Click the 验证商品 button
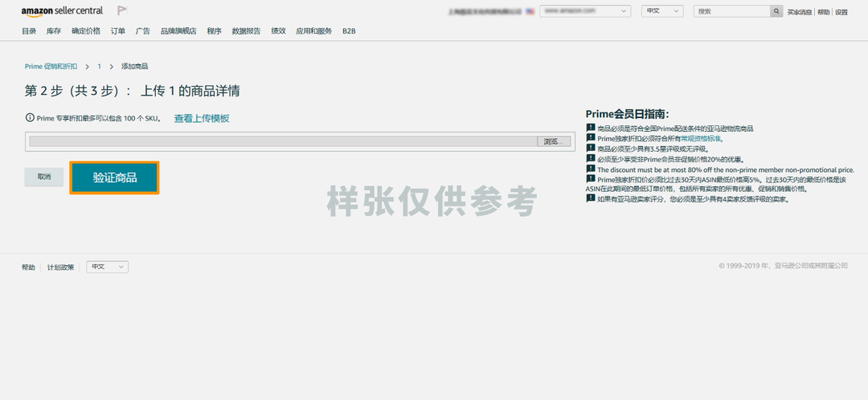Image resolution: width=868 pixels, height=400 pixels. point(115,178)
